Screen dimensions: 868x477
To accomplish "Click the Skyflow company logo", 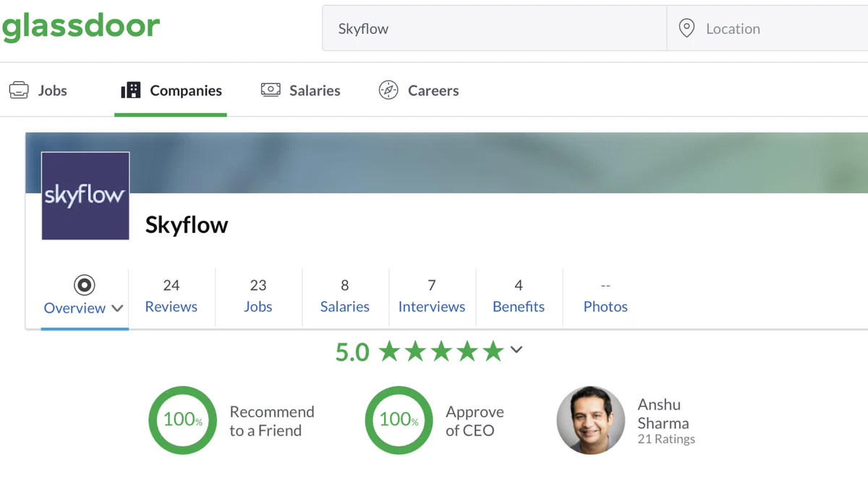I will pyautogui.click(x=85, y=195).
